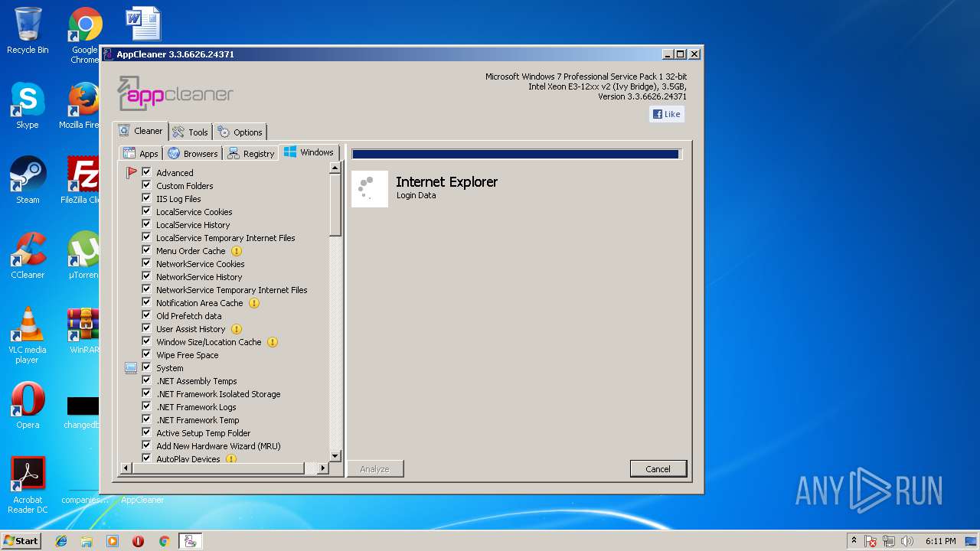Click the Analyze button
This screenshot has height=551, width=980.
click(x=375, y=469)
